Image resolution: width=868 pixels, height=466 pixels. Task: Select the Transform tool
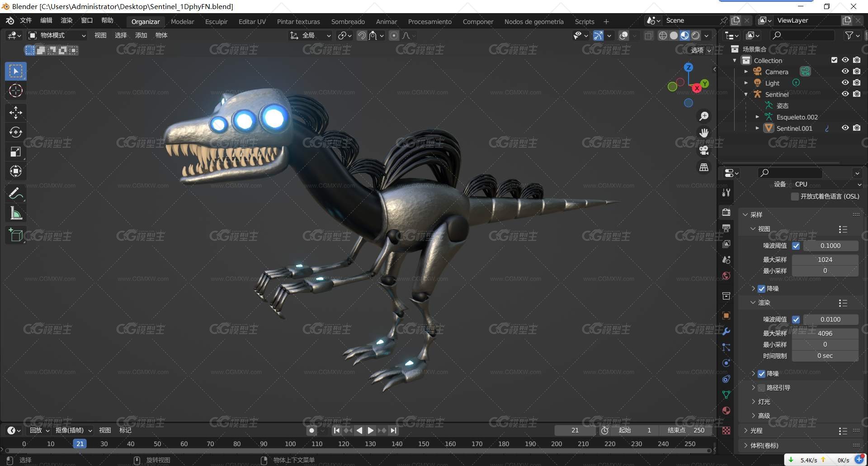[x=16, y=171]
